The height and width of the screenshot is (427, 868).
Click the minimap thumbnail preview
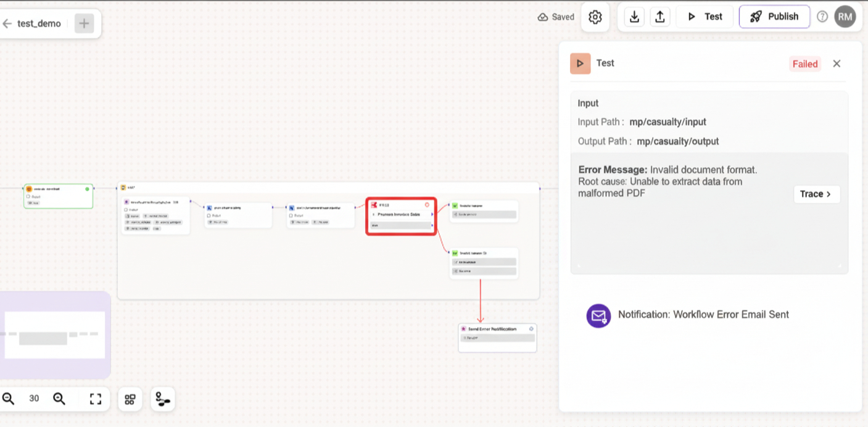pos(55,335)
